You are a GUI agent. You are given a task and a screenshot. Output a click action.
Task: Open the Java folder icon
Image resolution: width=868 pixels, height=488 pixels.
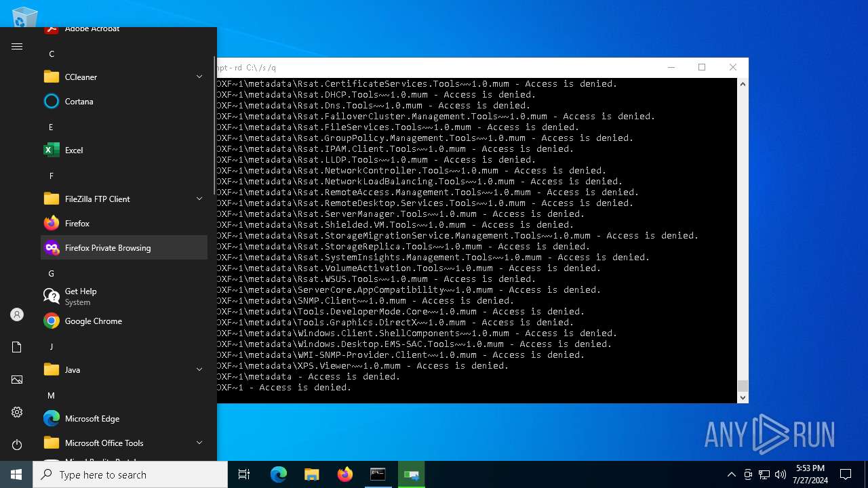click(x=52, y=370)
